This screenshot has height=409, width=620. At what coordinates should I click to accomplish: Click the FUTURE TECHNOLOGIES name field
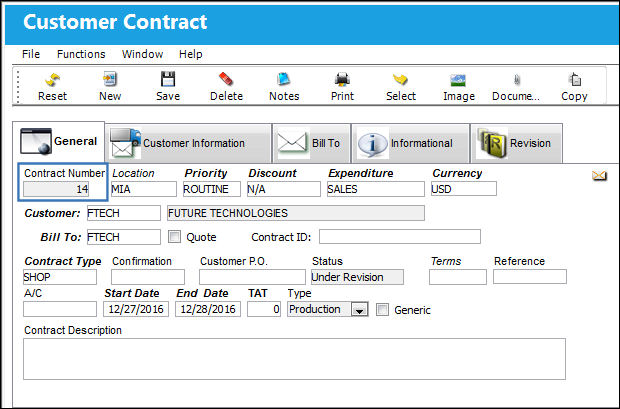click(x=296, y=213)
